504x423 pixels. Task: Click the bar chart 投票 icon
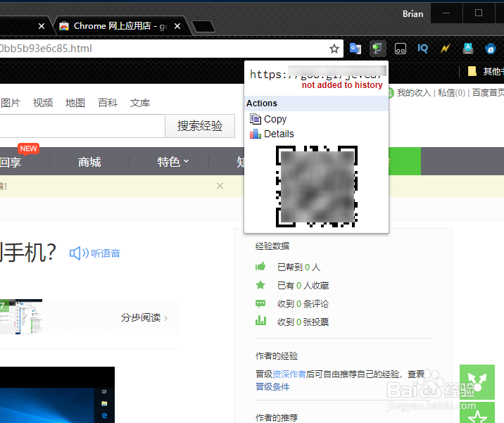coord(260,320)
